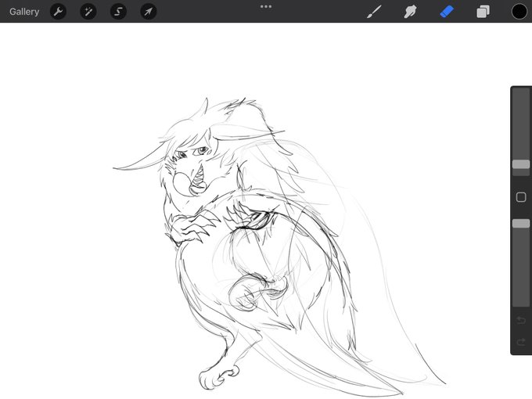
Task: Undo the last stroke with sidebar arrow
Action: click(x=521, y=320)
